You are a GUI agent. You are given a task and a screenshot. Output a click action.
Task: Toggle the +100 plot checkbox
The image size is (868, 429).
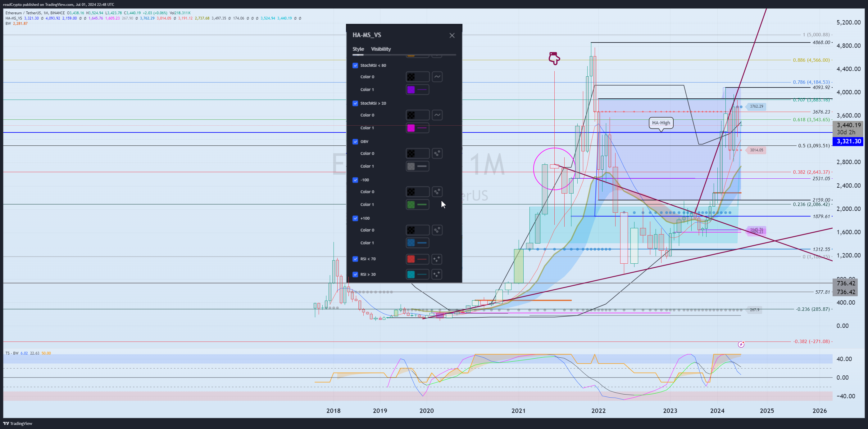[x=355, y=218]
